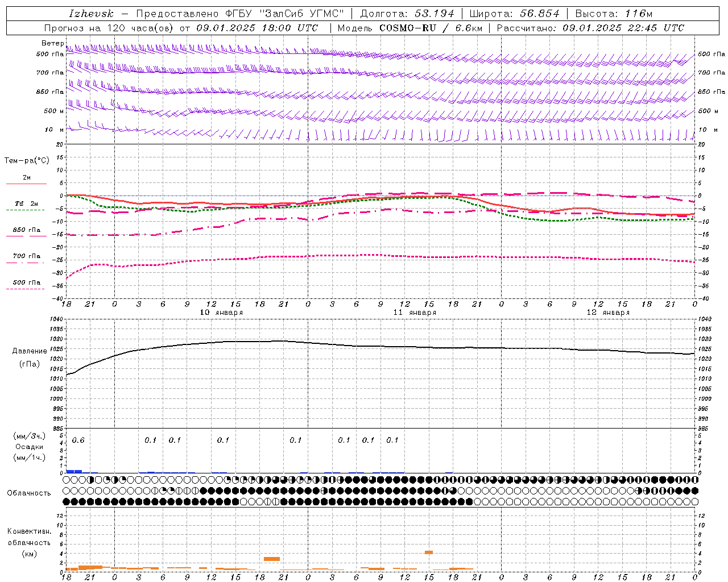Click the '700 гПа' temperature legend entry

tap(27, 256)
